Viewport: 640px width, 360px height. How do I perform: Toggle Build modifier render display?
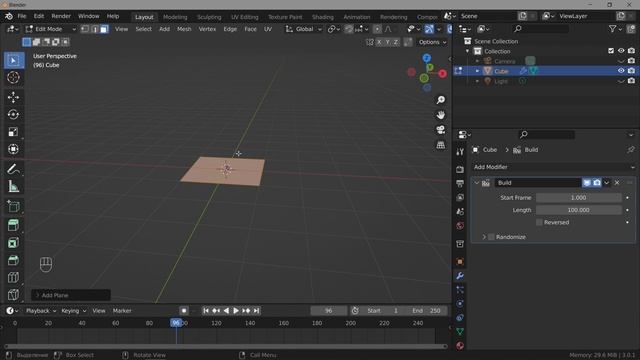[x=597, y=183]
